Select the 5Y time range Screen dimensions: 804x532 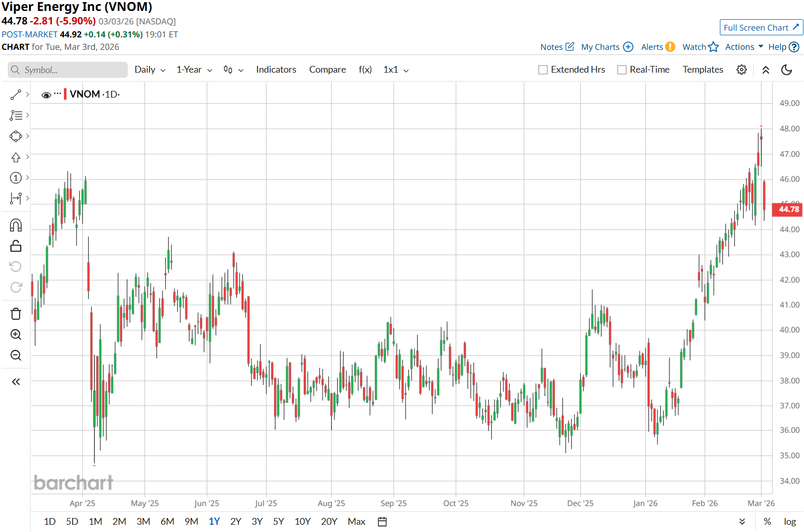(278, 522)
